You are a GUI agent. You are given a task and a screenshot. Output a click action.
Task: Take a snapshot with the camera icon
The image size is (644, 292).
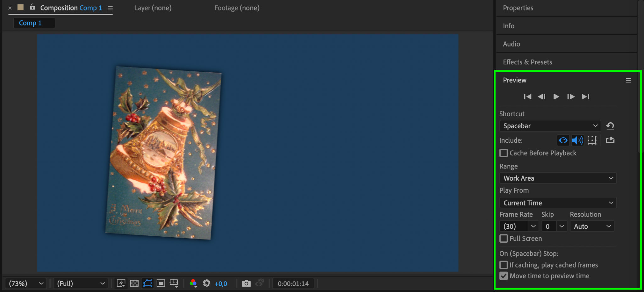246,284
